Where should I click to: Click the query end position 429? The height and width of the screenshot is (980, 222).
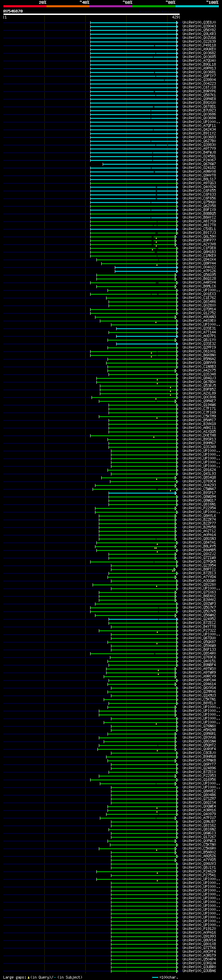pyautogui.click(x=175, y=17)
